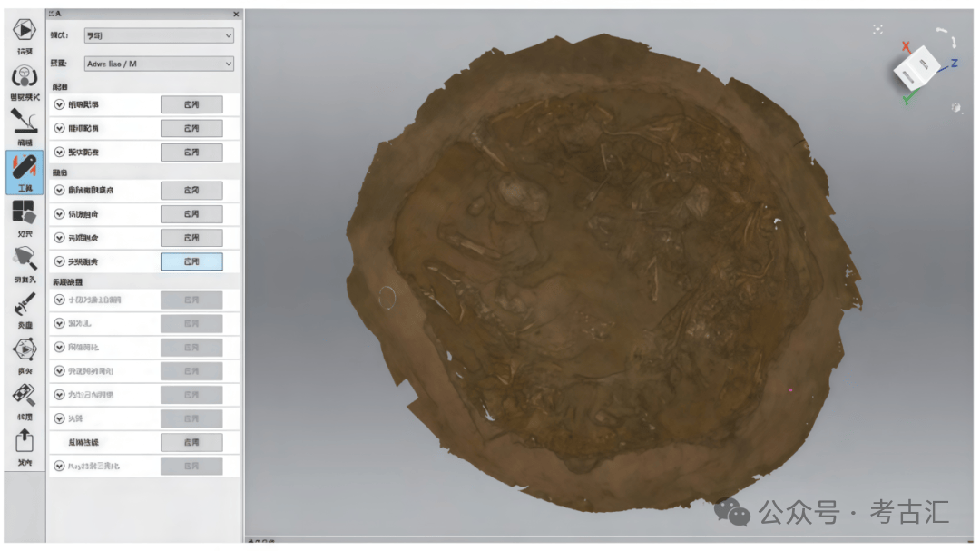This screenshot has width=980, height=551.
Task: Click the first row's gray button under the dropdowns
Action: [x=191, y=104]
